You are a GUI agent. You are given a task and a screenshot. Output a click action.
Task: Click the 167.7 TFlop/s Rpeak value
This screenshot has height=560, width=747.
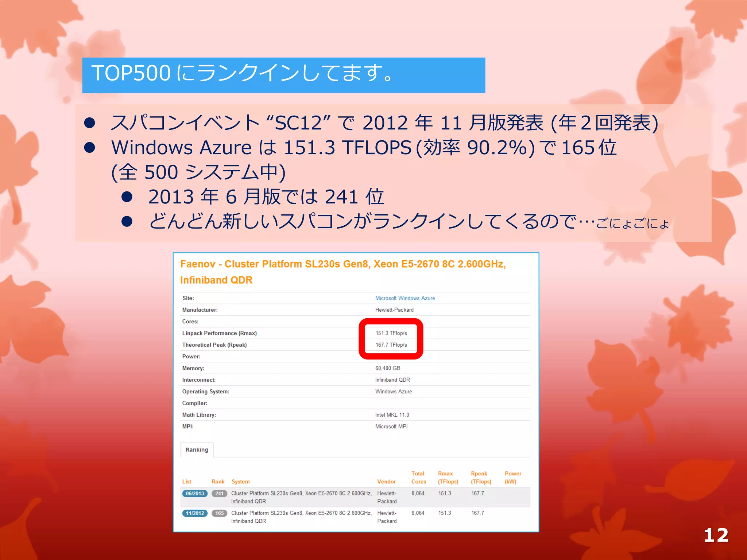391,345
